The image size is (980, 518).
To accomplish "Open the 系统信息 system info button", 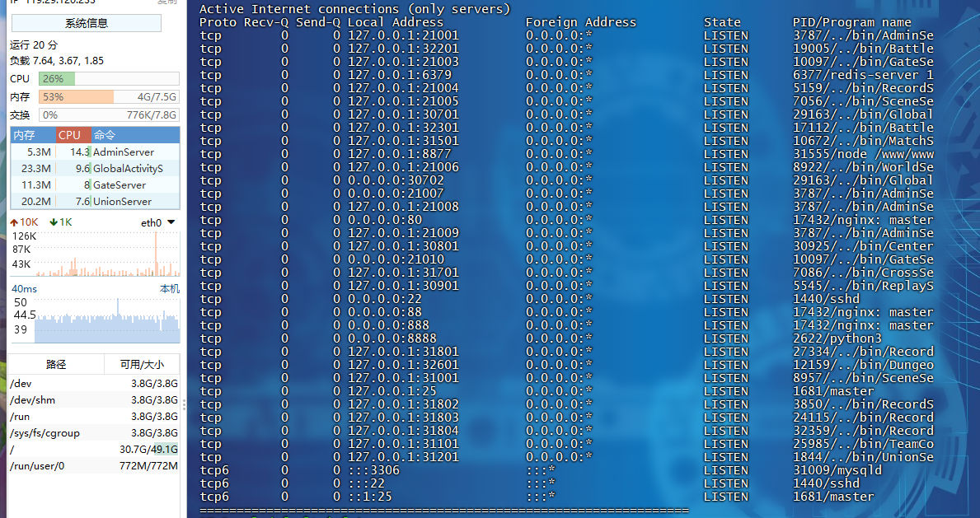I will (87, 23).
